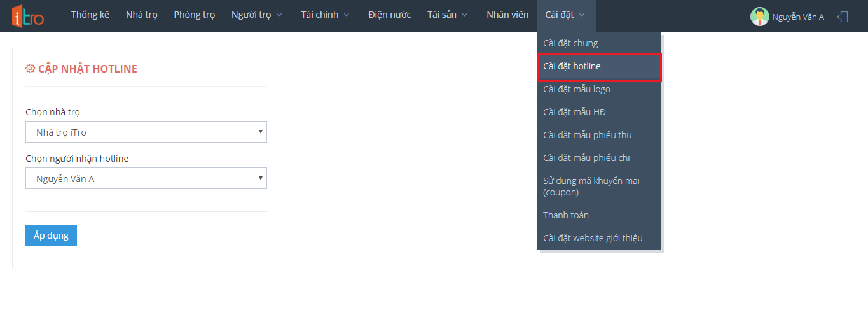This screenshot has height=333, width=868.
Task: Open the Chọn nhà trọ dropdown
Action: (146, 132)
